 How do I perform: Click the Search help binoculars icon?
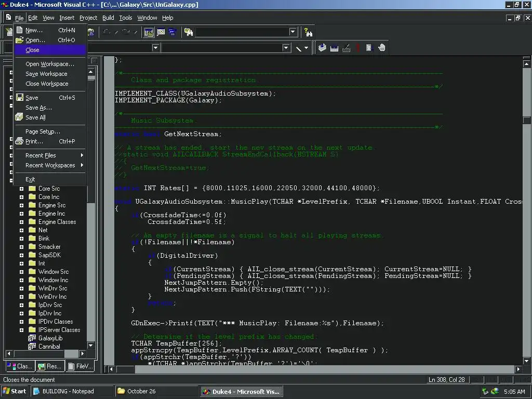308,32
